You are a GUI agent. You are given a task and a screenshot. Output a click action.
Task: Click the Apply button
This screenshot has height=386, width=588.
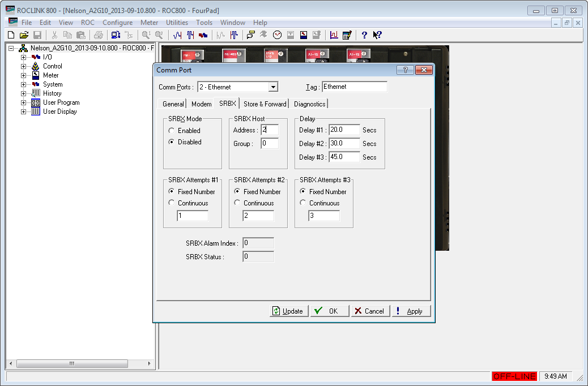411,311
